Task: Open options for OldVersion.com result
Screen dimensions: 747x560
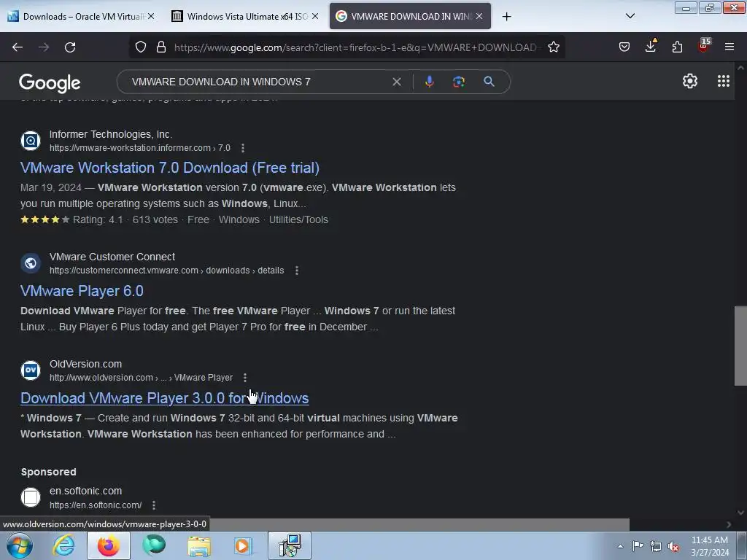Action: pos(245,378)
